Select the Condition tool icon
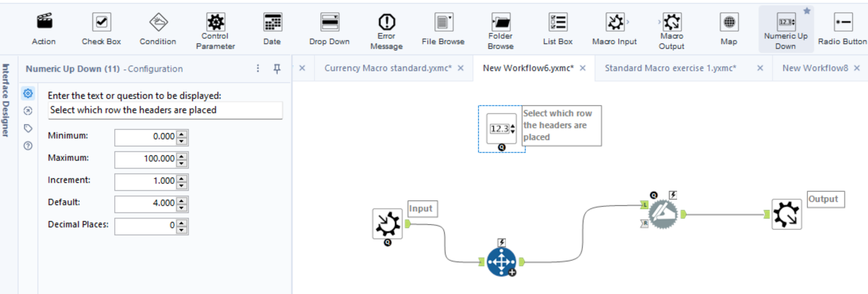 pos(158,22)
